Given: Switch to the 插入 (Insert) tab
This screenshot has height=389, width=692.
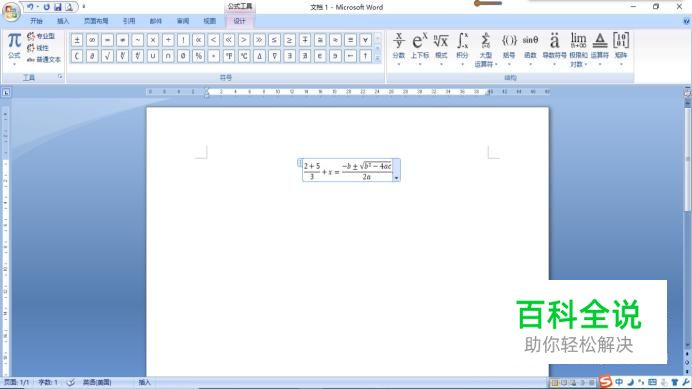Looking at the screenshot, I should pyautogui.click(x=63, y=21).
